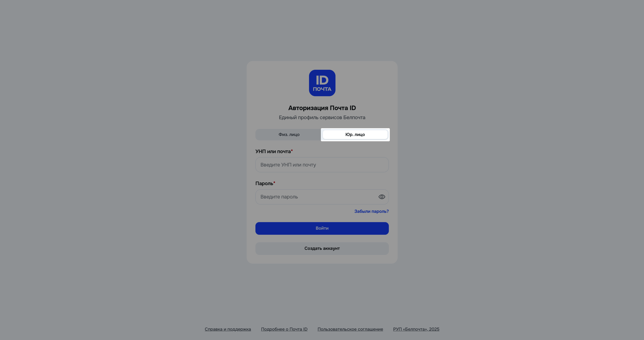Click the Пароль field label
Image resolution: width=644 pixels, height=340 pixels.
264,183
